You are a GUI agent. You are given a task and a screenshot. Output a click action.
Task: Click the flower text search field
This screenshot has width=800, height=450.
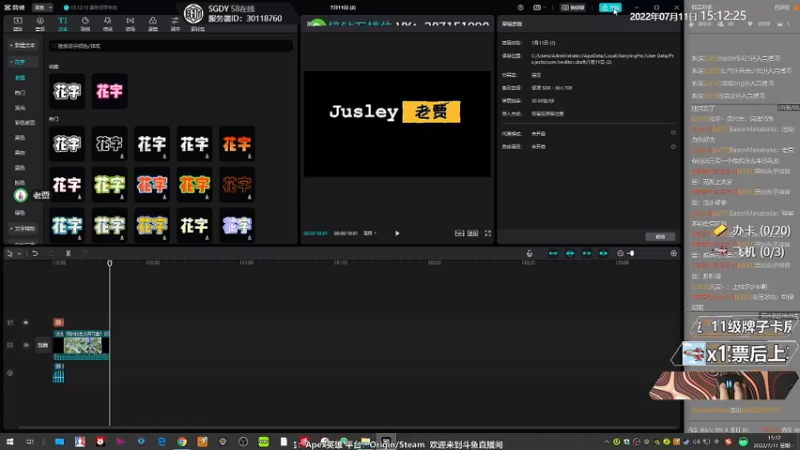tap(171, 46)
